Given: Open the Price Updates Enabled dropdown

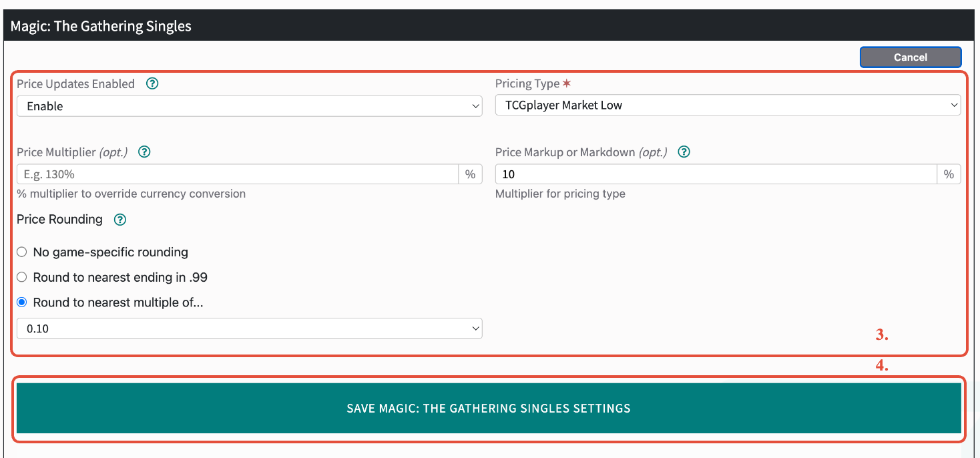Looking at the screenshot, I should click(250, 106).
